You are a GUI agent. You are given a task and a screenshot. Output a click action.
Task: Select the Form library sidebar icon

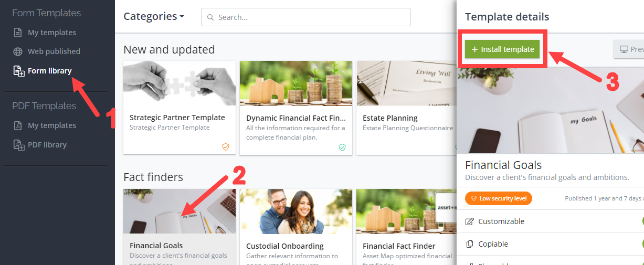(x=18, y=71)
